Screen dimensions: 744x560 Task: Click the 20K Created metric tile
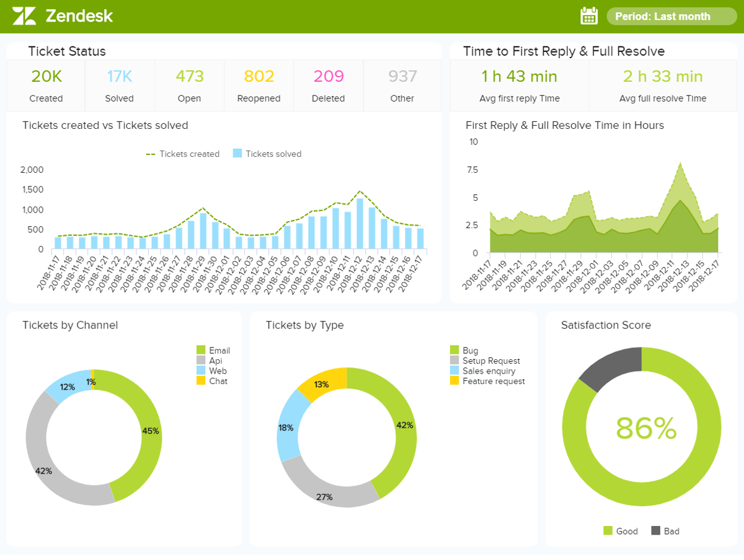45,85
